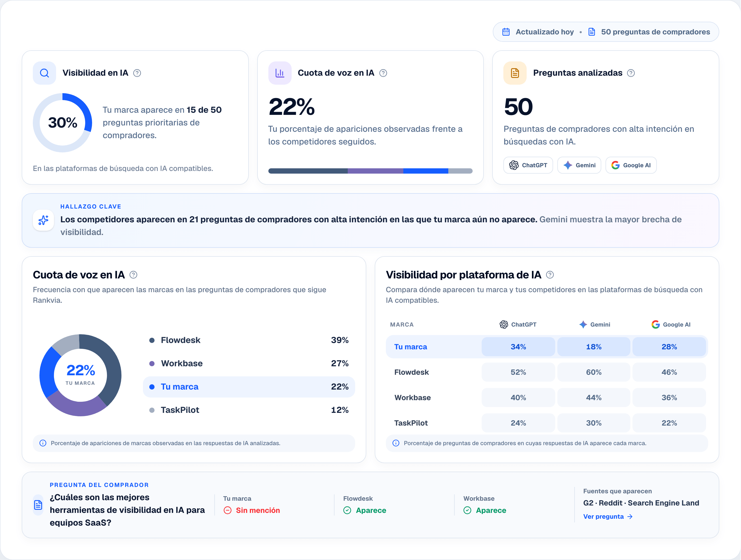Click Flowdesk Gemini cell showing 60%
This screenshot has width=741, height=560.
point(594,372)
